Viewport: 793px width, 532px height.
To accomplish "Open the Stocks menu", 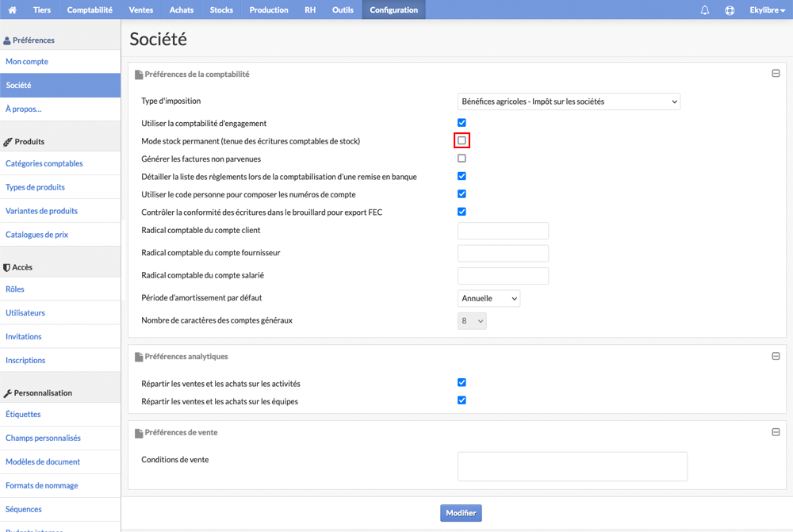I will [221, 10].
